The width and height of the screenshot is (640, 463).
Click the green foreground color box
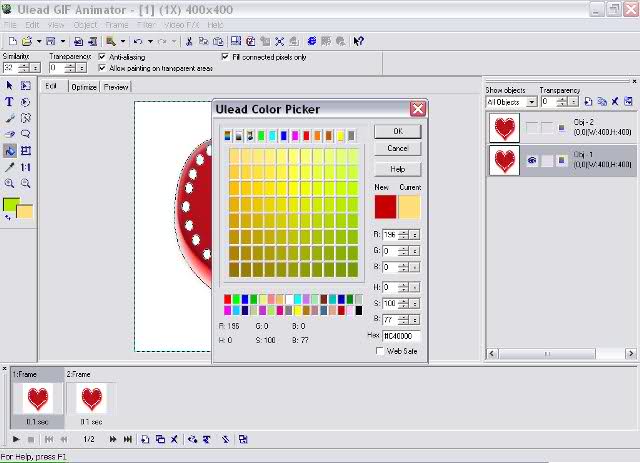tap(11, 205)
